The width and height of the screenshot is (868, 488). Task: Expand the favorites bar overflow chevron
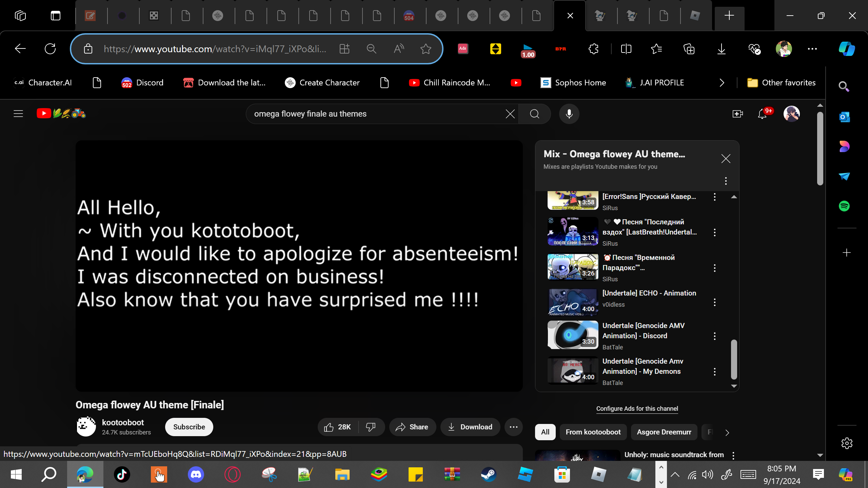pos(722,83)
